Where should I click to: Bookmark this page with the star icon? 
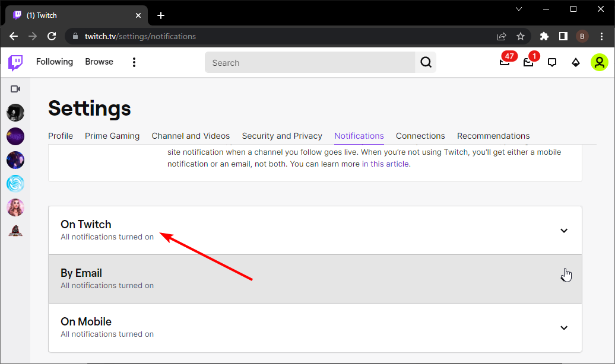521,36
